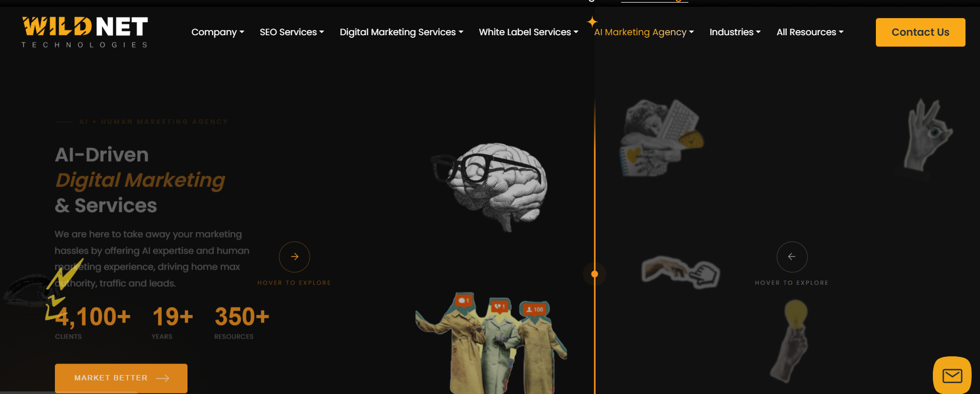Open the AI Marketing Agency menu
The image size is (980, 394).
pyautogui.click(x=644, y=32)
